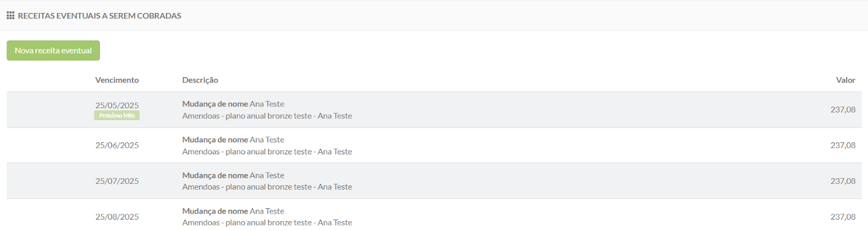Open 'Mudança de nome' entry for 25/07/2025
Image resolution: width=868 pixels, height=231 pixels.
tap(215, 176)
